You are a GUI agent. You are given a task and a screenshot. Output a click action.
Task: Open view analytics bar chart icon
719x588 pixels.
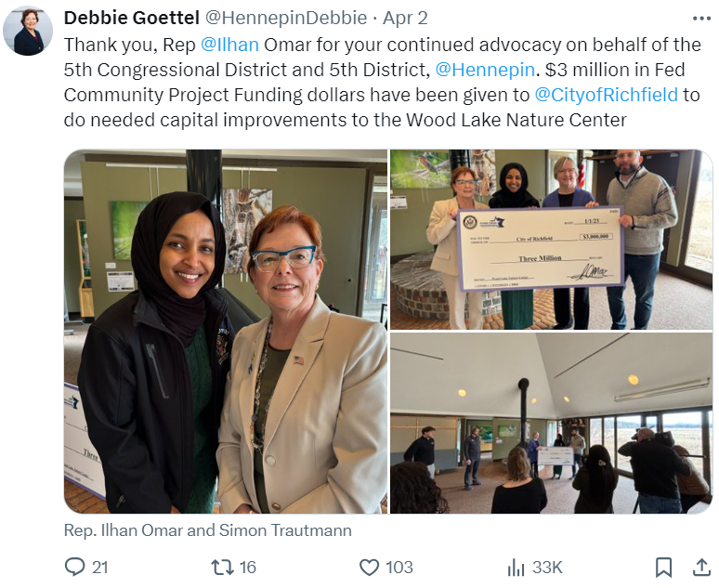coord(516,567)
